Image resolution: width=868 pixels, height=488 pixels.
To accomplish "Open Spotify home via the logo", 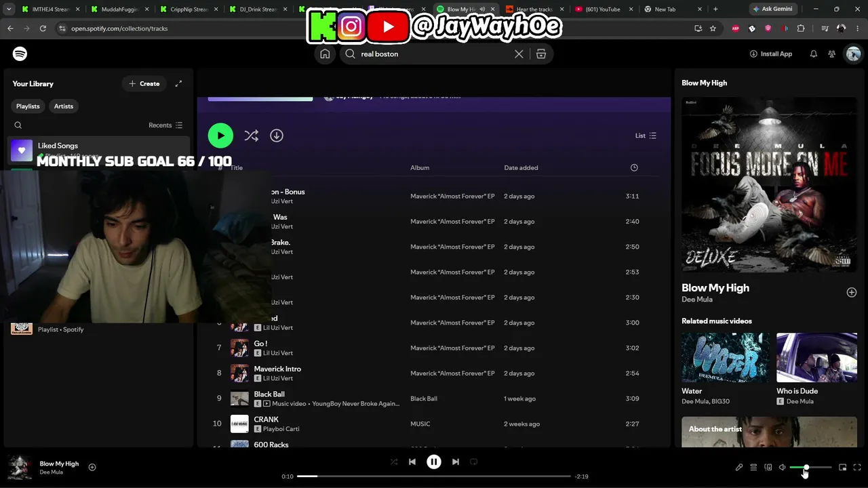I will tap(20, 54).
